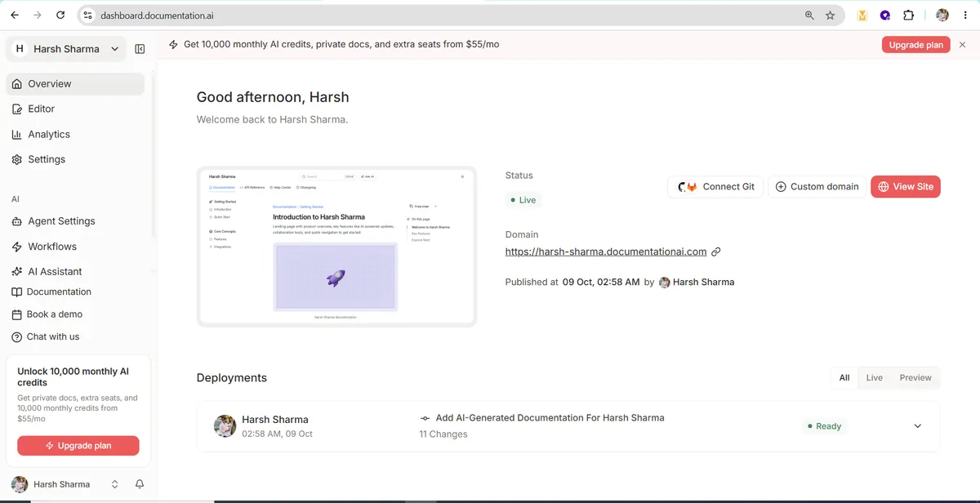Go forward in browser
Viewport: 980px width, 503px height.
[x=38, y=15]
